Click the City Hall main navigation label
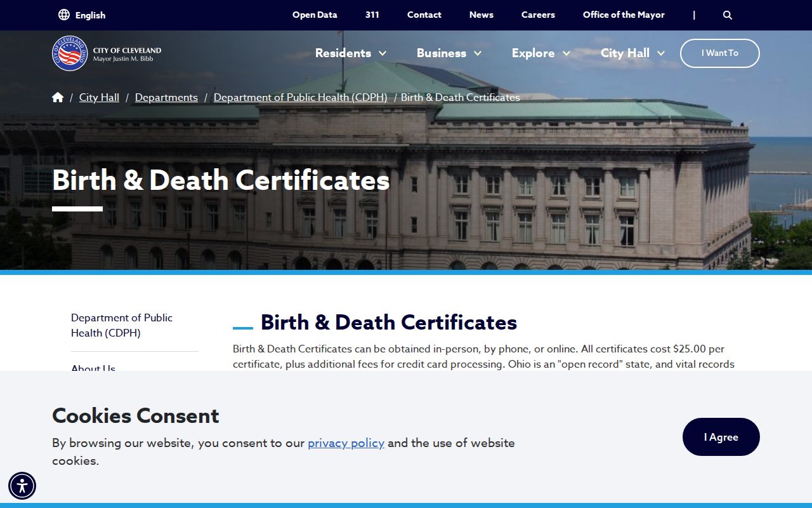Image resolution: width=812 pixels, height=508 pixels. click(x=625, y=53)
